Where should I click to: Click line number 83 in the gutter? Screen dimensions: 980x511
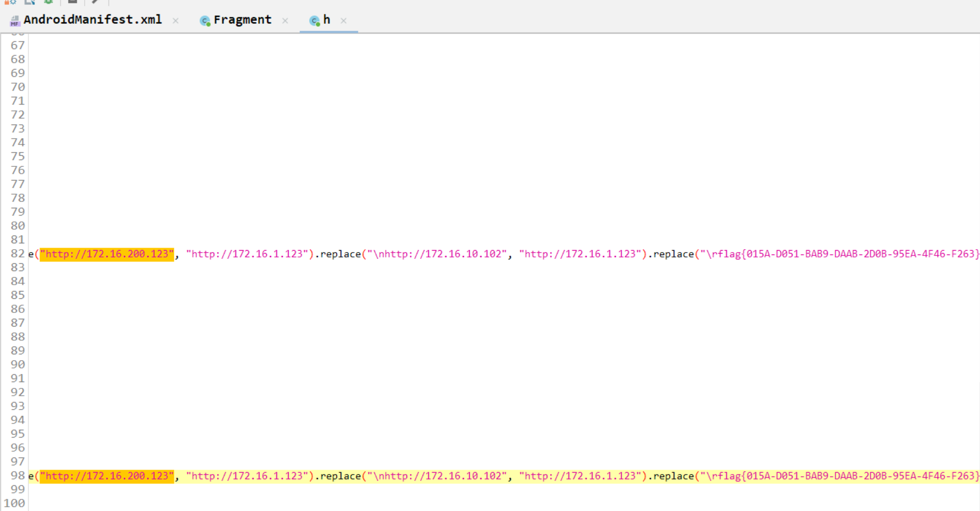click(x=18, y=268)
